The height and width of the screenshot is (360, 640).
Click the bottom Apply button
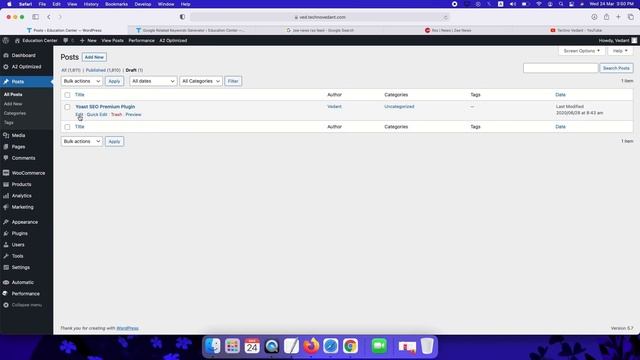pos(114,141)
